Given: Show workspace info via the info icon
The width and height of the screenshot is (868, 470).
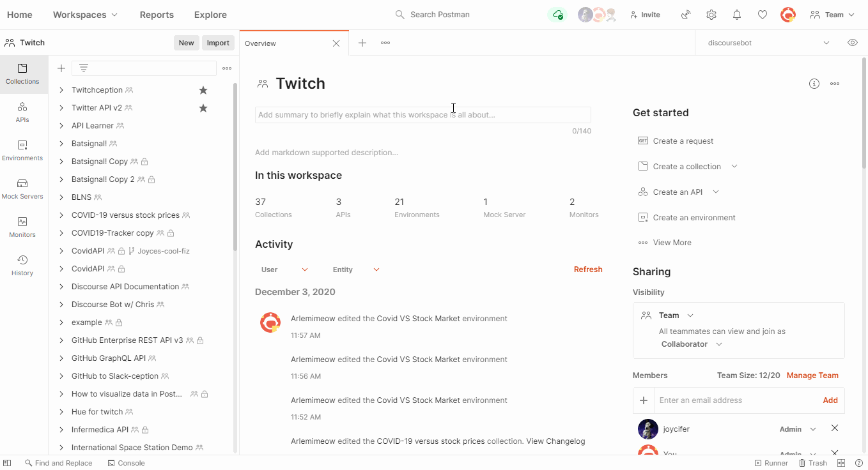Looking at the screenshot, I should click(x=814, y=84).
